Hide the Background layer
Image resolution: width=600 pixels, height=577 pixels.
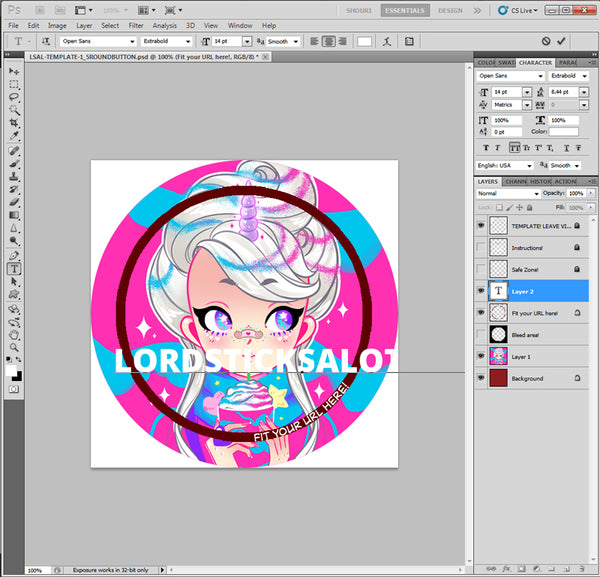coord(482,379)
